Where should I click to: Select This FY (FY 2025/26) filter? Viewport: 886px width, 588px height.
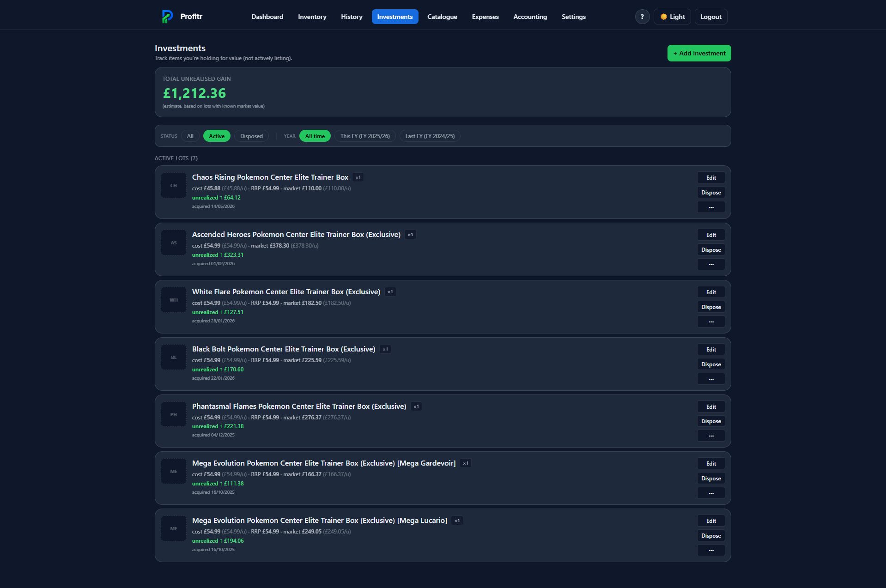(x=365, y=136)
